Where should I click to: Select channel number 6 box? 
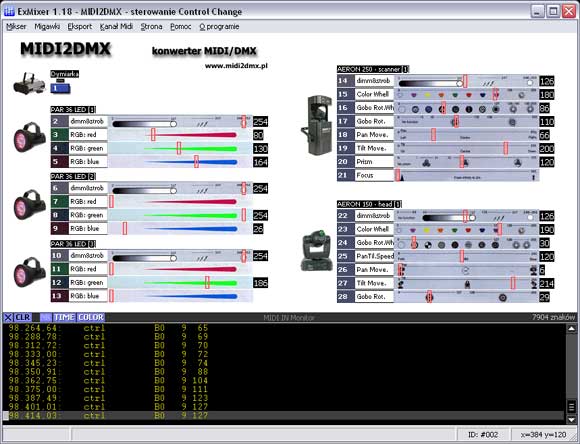[x=60, y=188]
